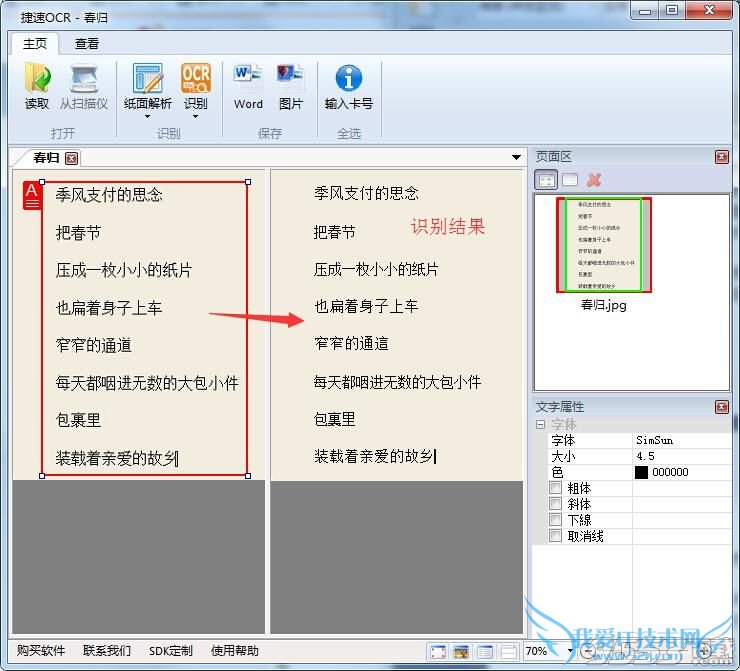
Task: Click the zoom in plus button
Action: (x=704, y=651)
